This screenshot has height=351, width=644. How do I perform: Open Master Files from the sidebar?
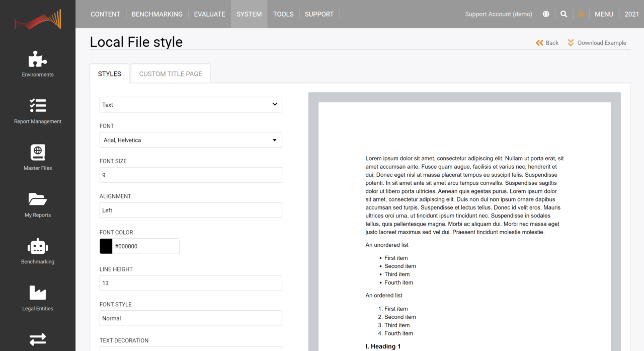pos(37,154)
